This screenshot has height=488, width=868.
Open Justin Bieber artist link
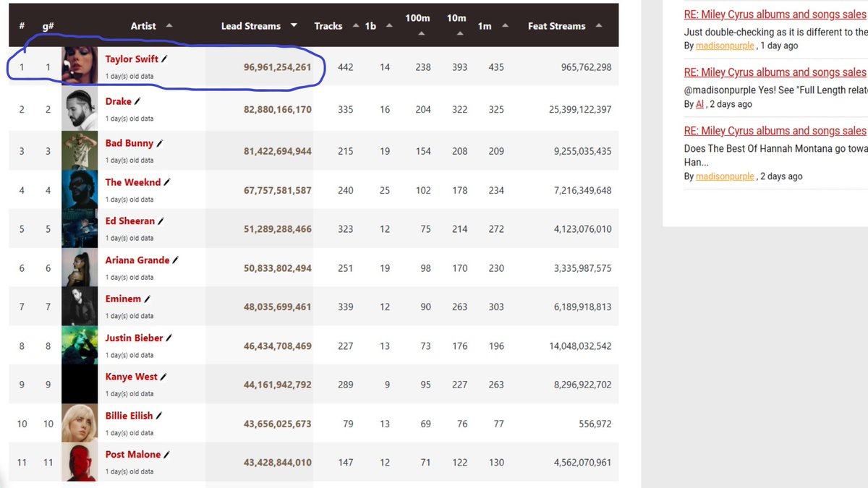pos(135,338)
